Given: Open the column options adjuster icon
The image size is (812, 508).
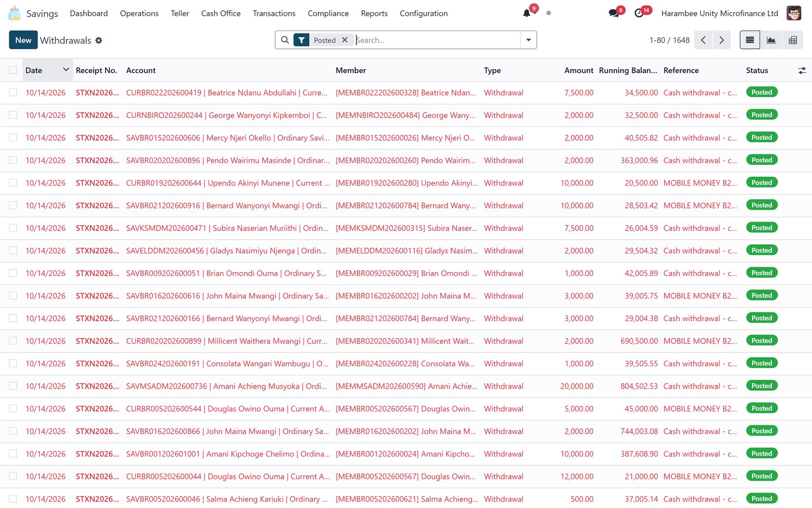Looking at the screenshot, I should (x=802, y=71).
